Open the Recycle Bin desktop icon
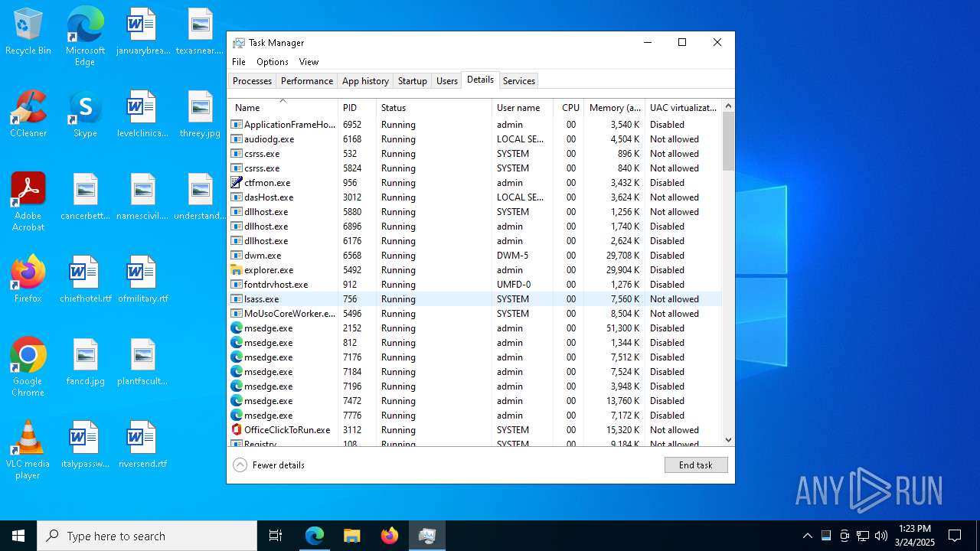This screenshot has height=551, width=980. pos(28,32)
